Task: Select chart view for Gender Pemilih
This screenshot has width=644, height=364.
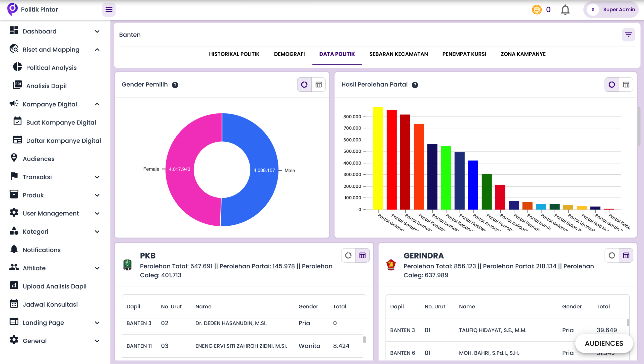Action: [x=304, y=85]
